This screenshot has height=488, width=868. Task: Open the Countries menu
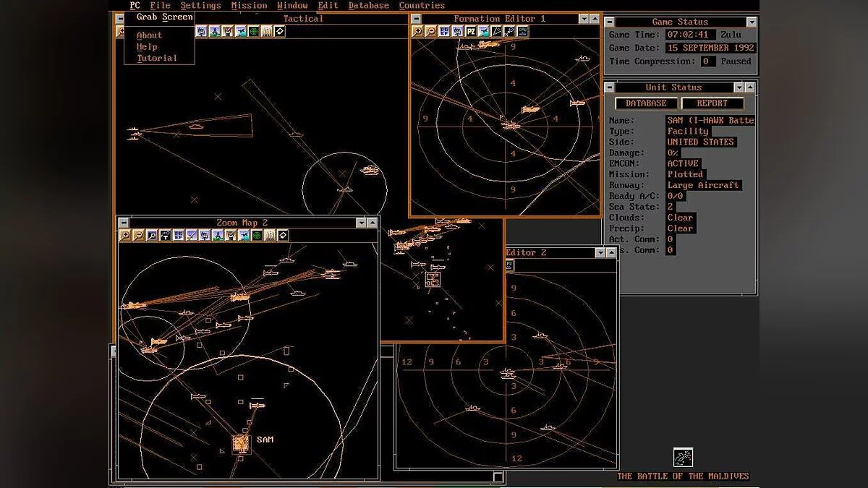(x=422, y=5)
